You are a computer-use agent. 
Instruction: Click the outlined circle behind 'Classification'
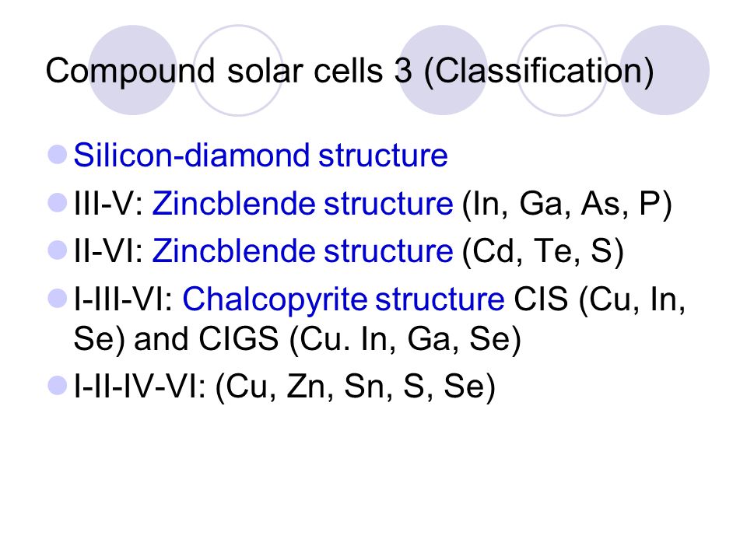click(x=562, y=70)
